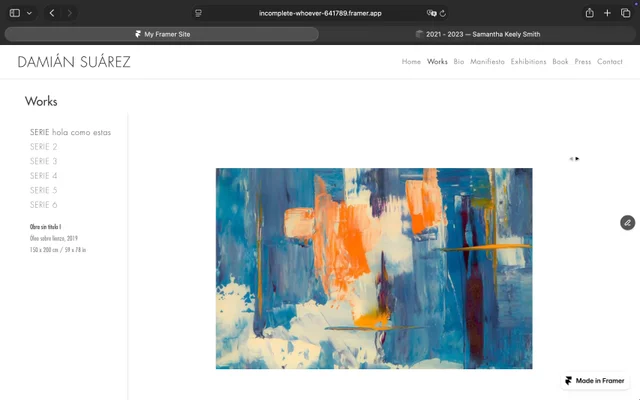Click the next artwork right arrow

tap(577, 159)
